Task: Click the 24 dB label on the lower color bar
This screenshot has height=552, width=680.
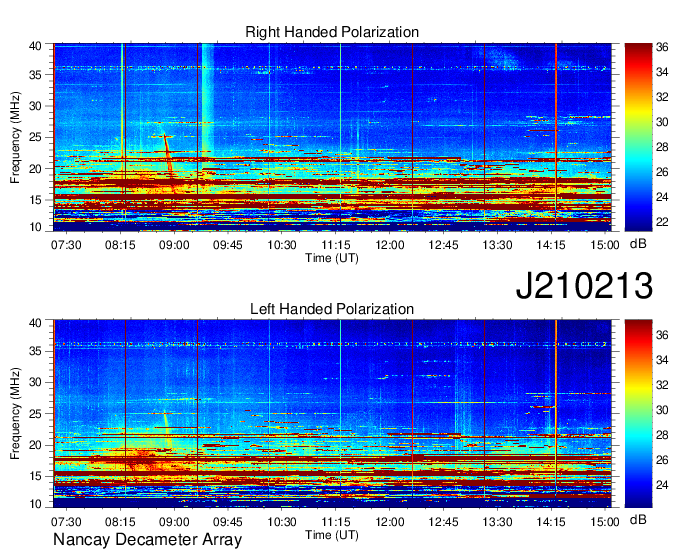Action: (x=662, y=485)
